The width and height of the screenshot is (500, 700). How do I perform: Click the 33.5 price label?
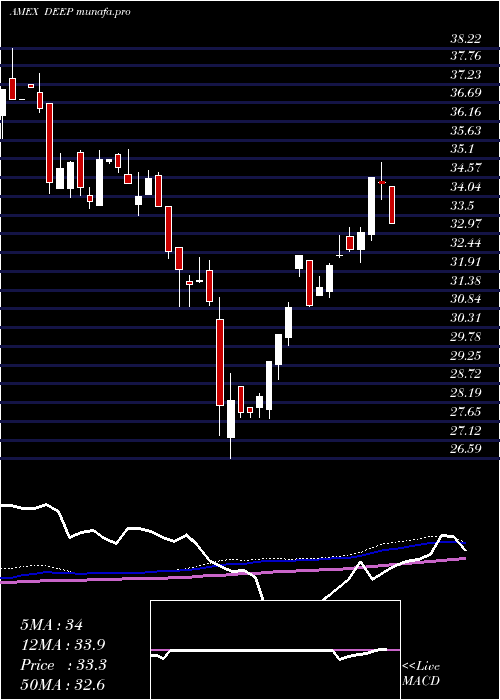coord(462,206)
